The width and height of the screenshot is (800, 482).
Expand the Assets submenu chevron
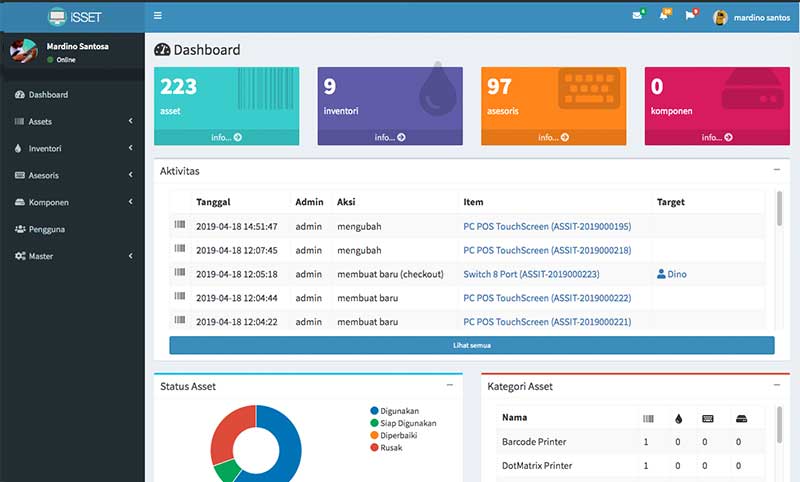coord(131,121)
